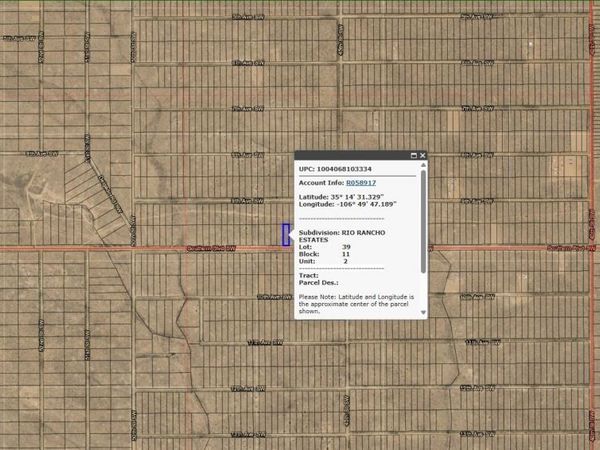This screenshot has height=450, width=600.
Task: Click the Block: 11 row
Action: click(324, 254)
